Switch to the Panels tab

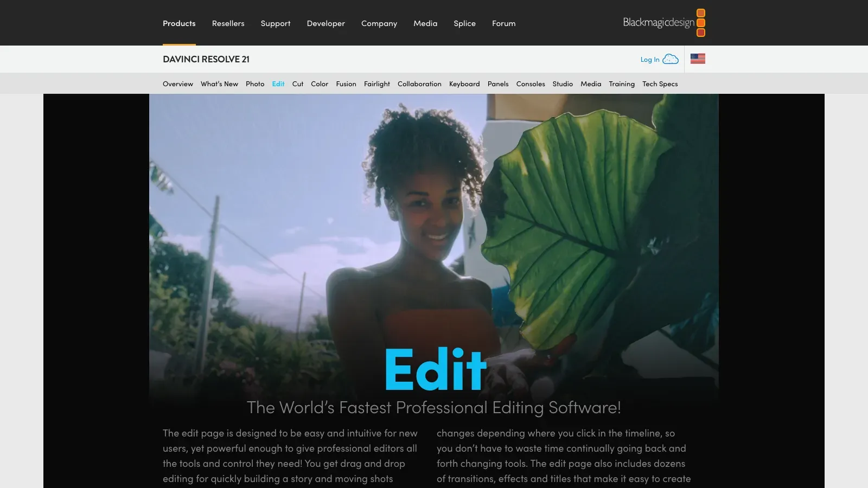[x=498, y=84]
